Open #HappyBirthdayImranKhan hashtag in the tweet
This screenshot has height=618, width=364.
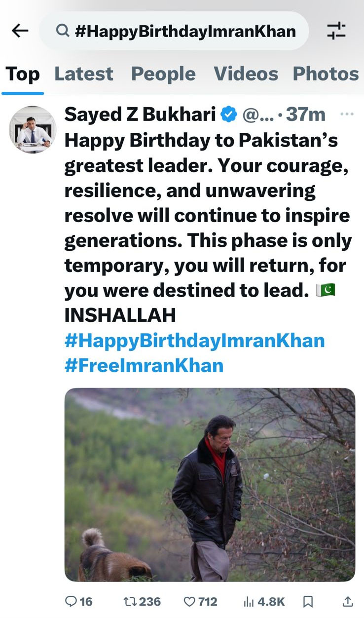(x=195, y=341)
